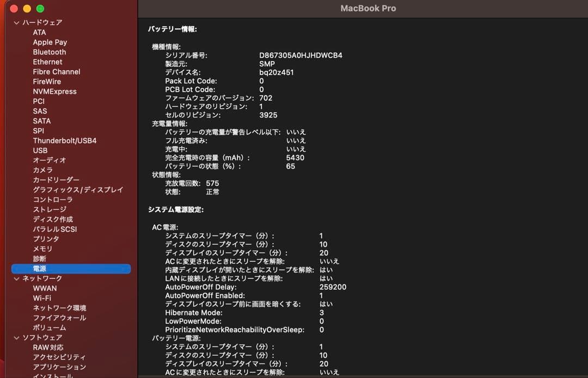Open アプリケーション software entry

59,367
